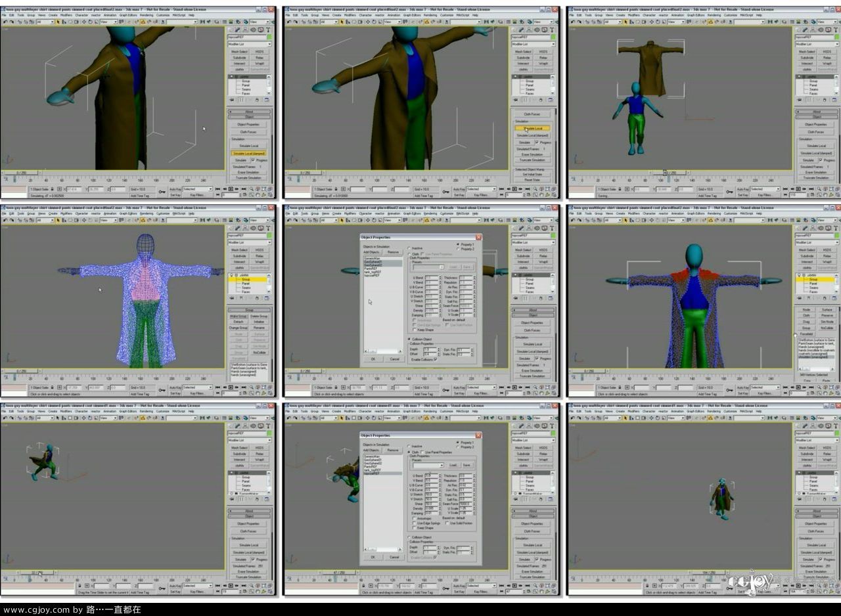Open the Graph Editors menu in bottom-center screenshot
This screenshot has width=841, height=616.
pos(411,412)
